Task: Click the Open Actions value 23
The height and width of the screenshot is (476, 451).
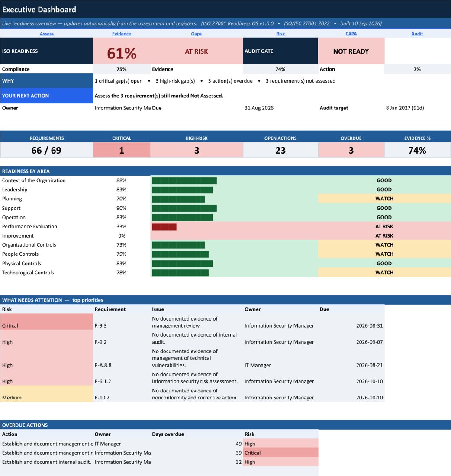Action: click(x=280, y=150)
